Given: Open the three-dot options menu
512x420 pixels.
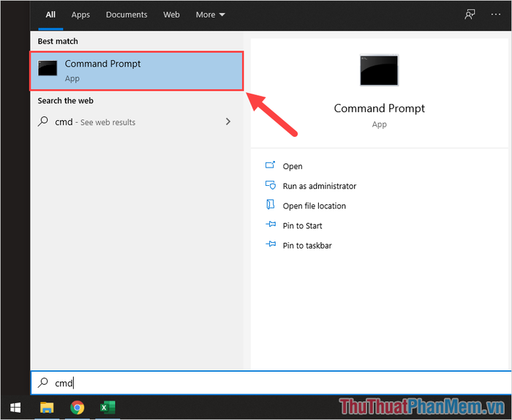Looking at the screenshot, I should click(496, 15).
